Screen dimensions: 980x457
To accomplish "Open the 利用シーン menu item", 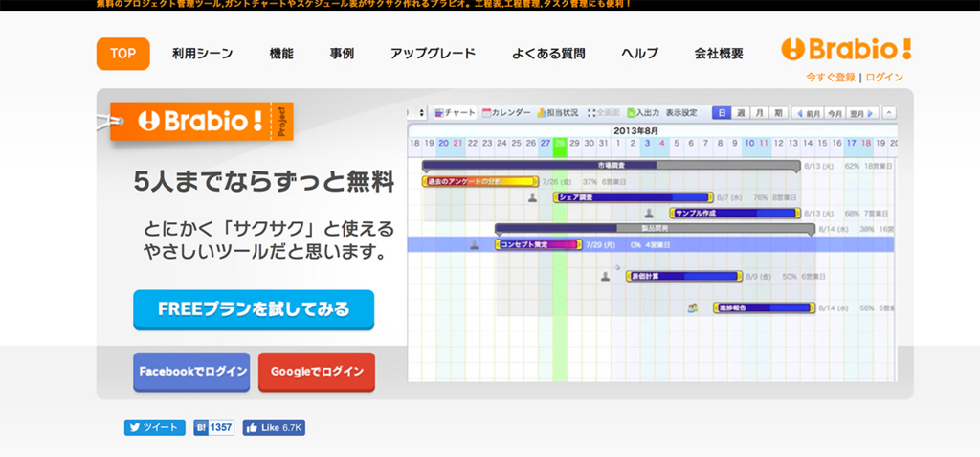I will coord(203,54).
